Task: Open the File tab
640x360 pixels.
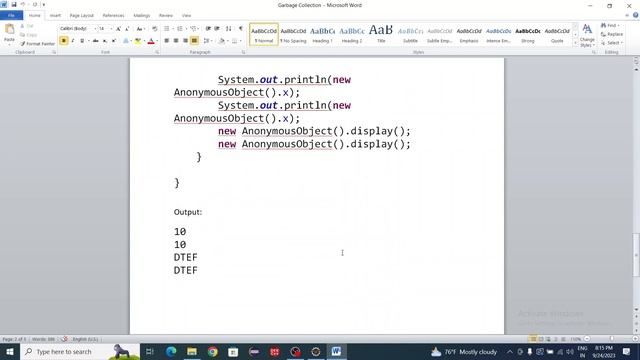Action: (x=11, y=15)
